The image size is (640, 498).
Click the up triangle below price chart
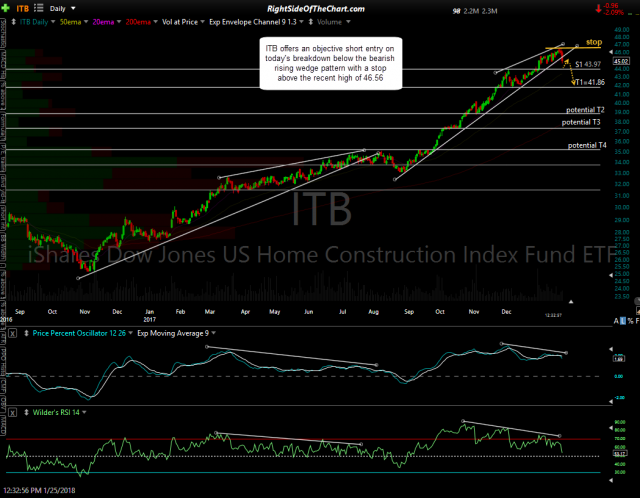pyautogui.click(x=571, y=302)
